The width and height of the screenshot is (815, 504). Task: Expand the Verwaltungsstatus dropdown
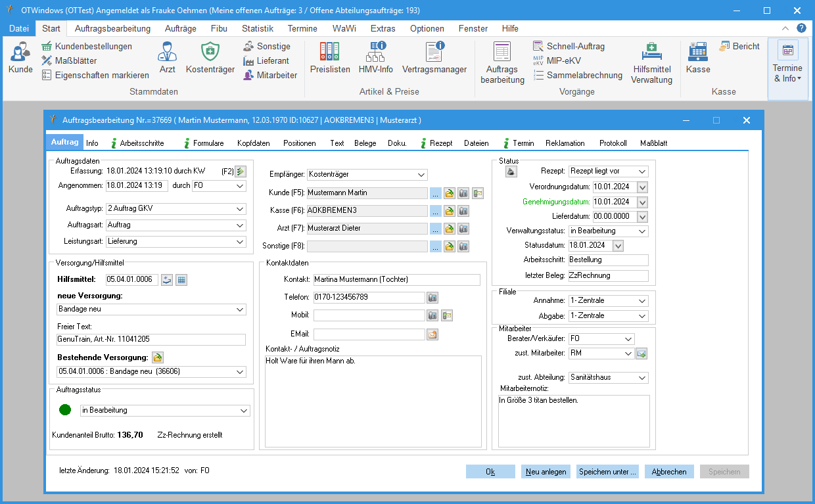coord(641,231)
